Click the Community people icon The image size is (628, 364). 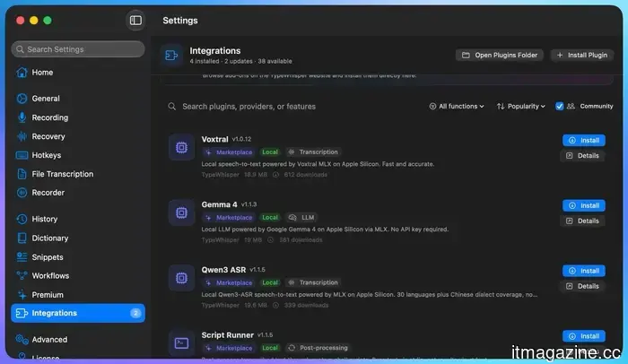[x=571, y=106]
